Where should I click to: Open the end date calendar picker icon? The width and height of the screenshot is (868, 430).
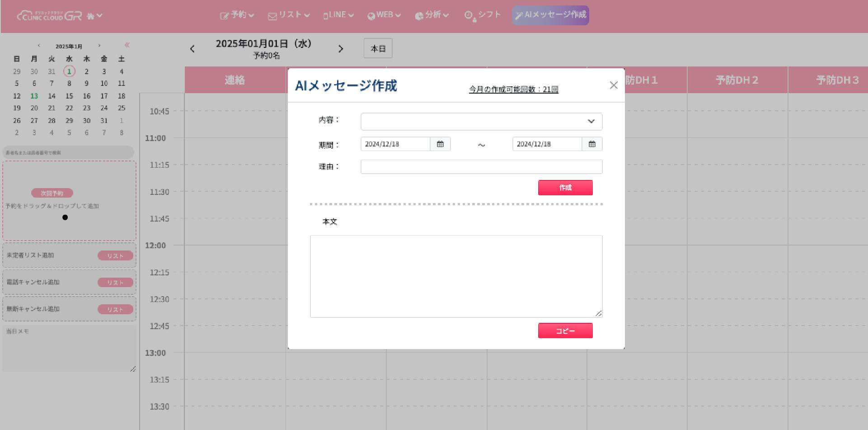pyautogui.click(x=592, y=144)
